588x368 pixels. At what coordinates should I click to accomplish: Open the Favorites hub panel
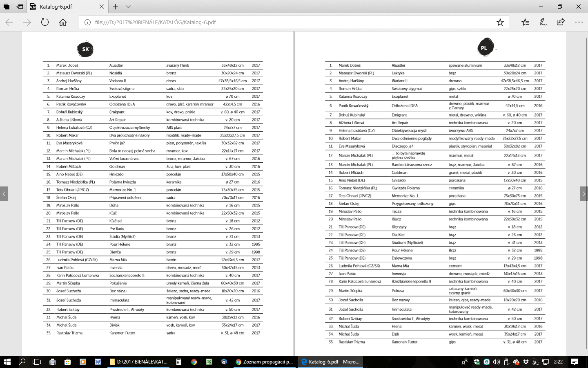coord(525,22)
